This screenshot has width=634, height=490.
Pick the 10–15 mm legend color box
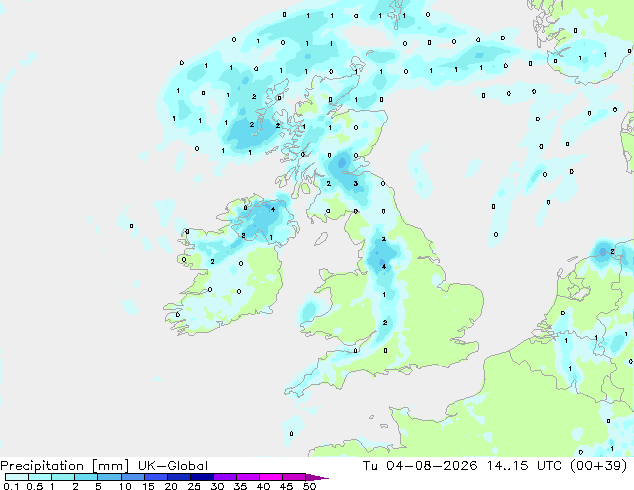pyautogui.click(x=133, y=477)
